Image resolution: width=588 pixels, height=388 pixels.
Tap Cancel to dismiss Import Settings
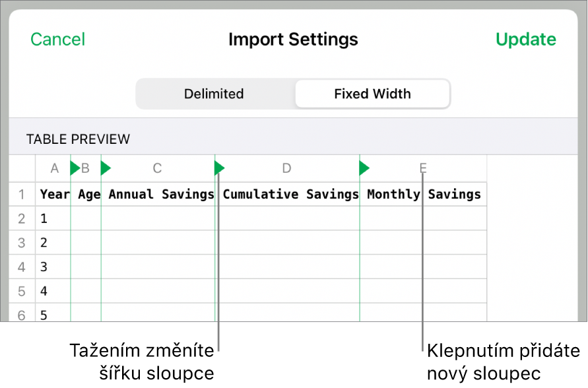[x=57, y=40]
